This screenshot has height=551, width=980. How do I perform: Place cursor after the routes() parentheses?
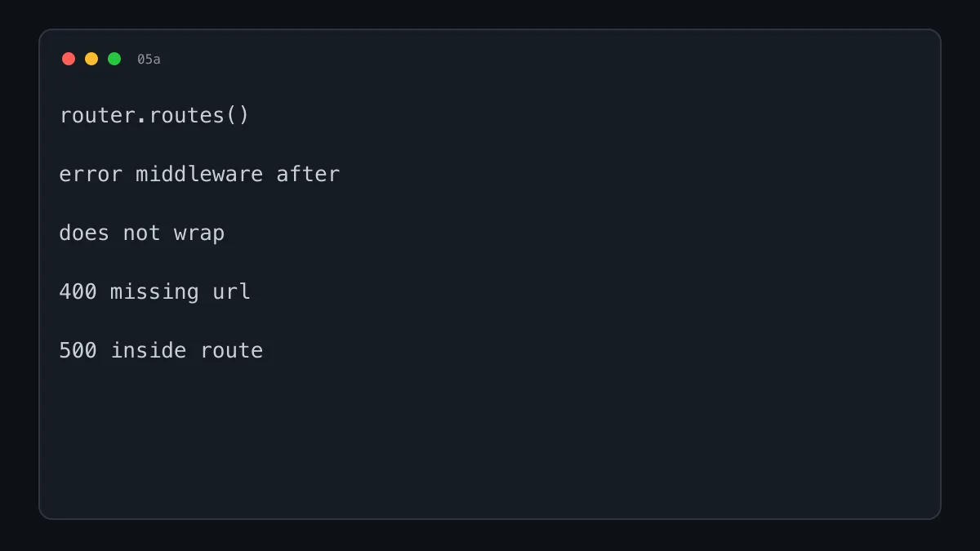251,116
